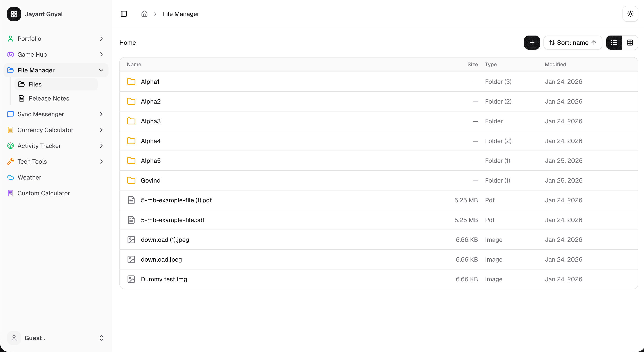Switch to list view
The height and width of the screenshot is (352, 644).
(x=614, y=43)
